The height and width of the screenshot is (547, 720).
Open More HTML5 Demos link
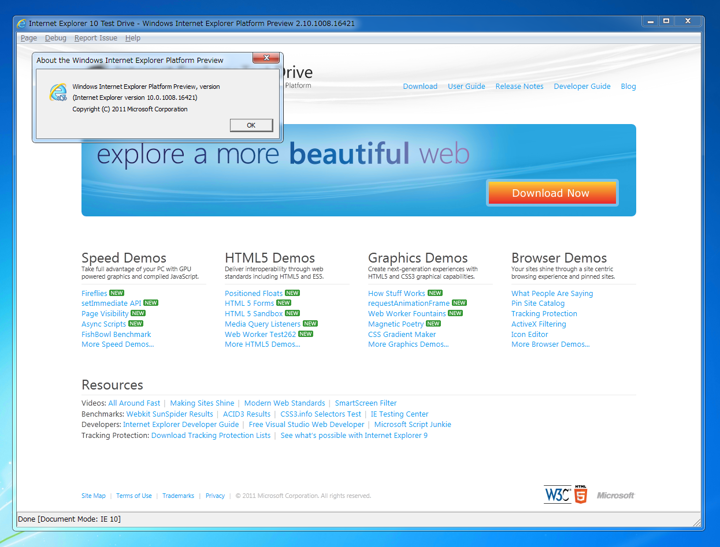(262, 344)
